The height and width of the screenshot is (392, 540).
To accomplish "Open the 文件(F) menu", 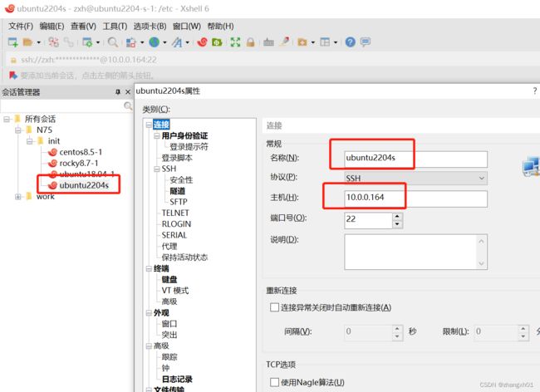I will pyautogui.click(x=20, y=26).
